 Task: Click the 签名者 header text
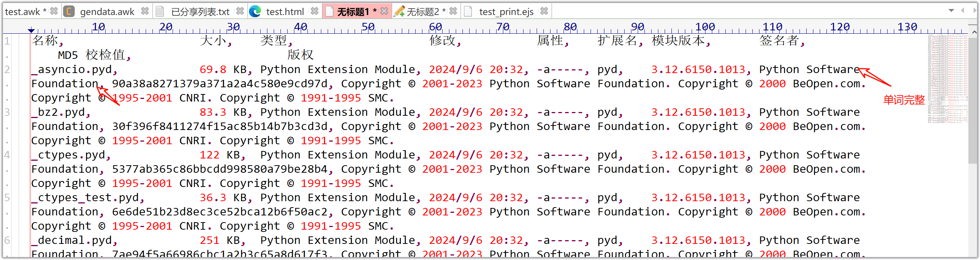point(779,40)
